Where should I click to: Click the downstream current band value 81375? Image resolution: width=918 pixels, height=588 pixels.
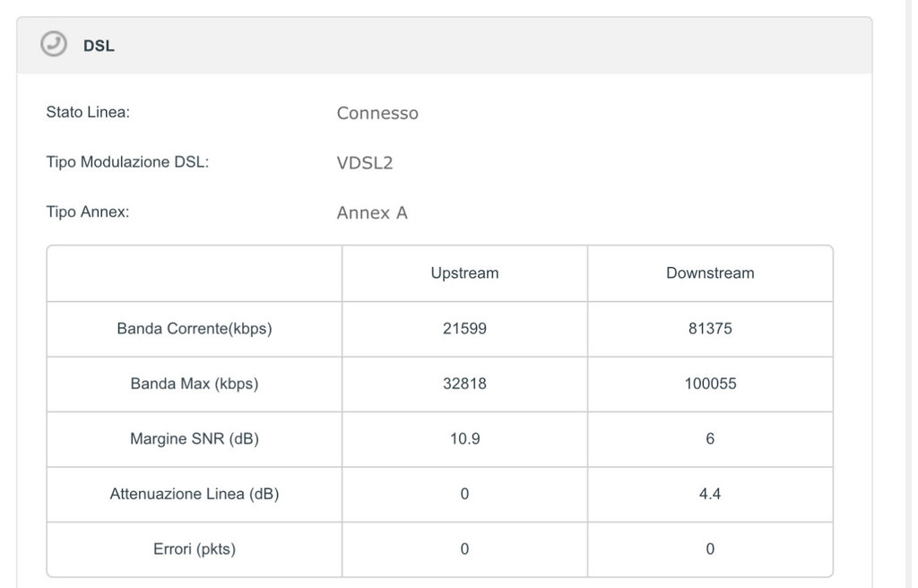click(710, 328)
